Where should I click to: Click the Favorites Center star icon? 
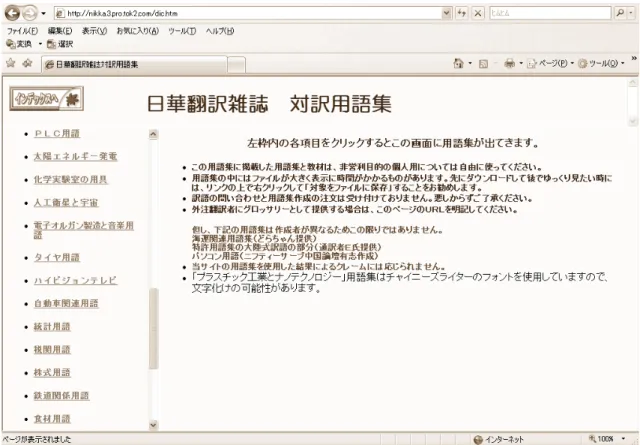point(11,63)
